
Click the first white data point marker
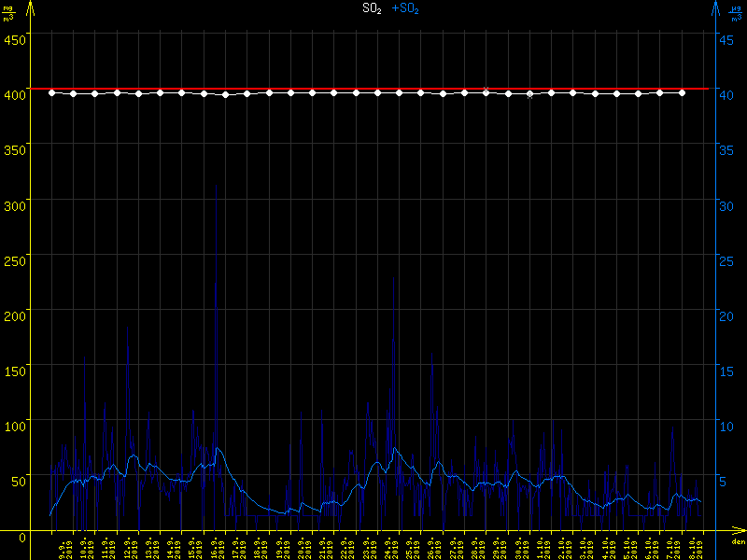[x=51, y=92]
